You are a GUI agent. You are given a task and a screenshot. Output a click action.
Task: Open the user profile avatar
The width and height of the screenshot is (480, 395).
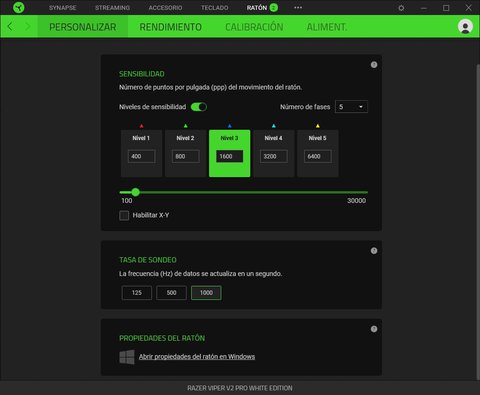coord(465,26)
